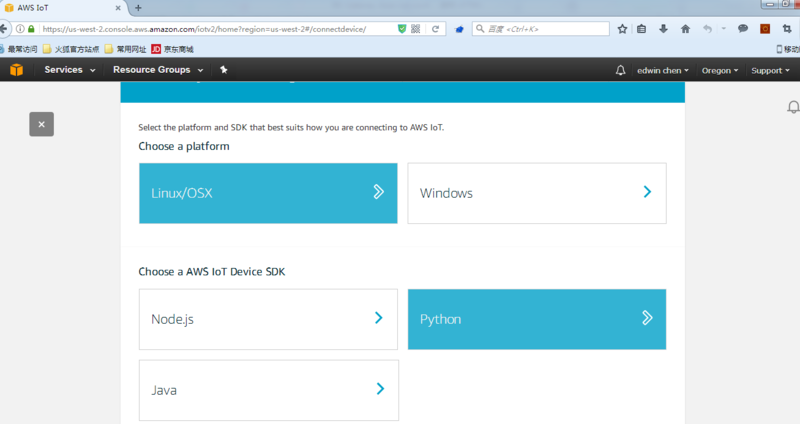Click the QR code icon in the address bar
This screenshot has height=424, width=800.
click(416, 29)
